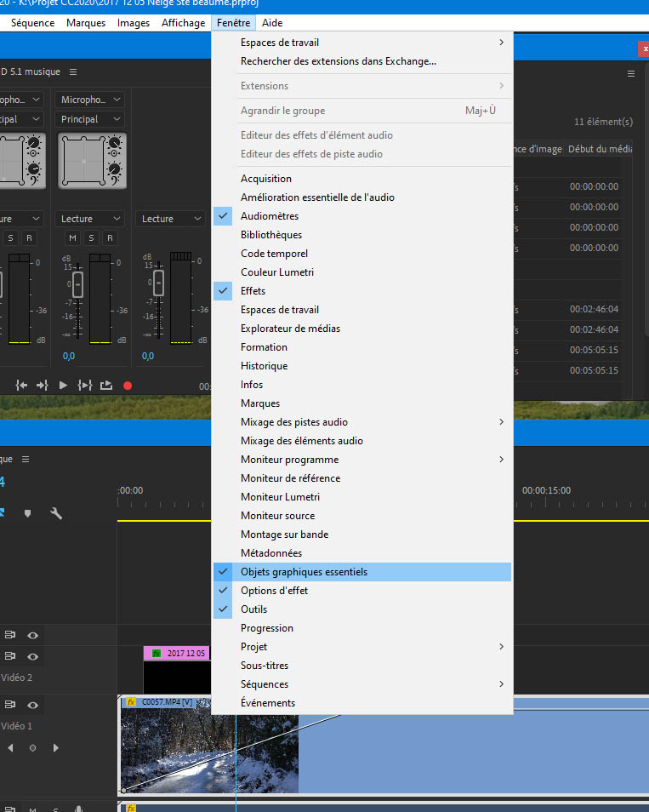The height and width of the screenshot is (812, 649).
Task: Open the rightmost Lecture automation mode dropdown
Action: [169, 219]
